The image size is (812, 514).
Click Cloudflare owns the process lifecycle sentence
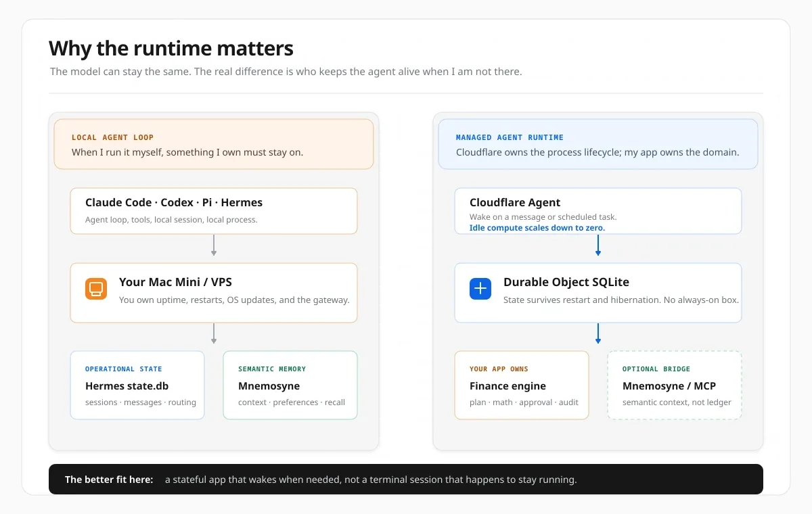pos(597,152)
